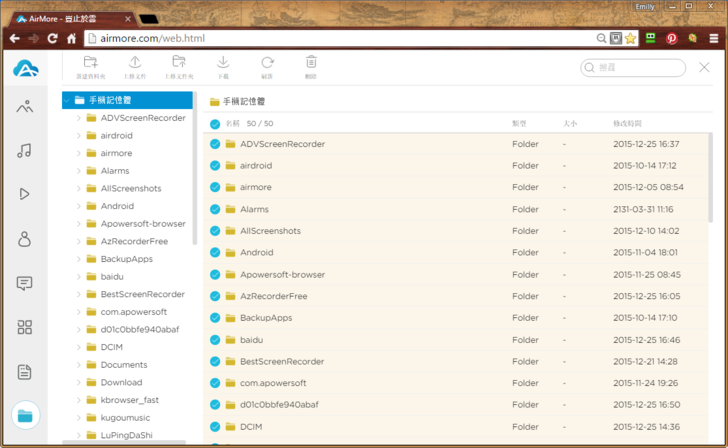Select Documents in the folder tree
Viewport: 728px width, 448px height.
(124, 365)
